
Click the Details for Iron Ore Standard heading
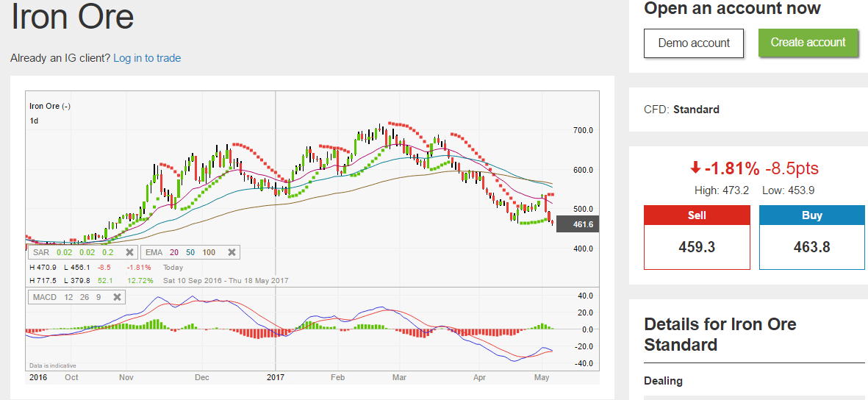click(x=720, y=334)
